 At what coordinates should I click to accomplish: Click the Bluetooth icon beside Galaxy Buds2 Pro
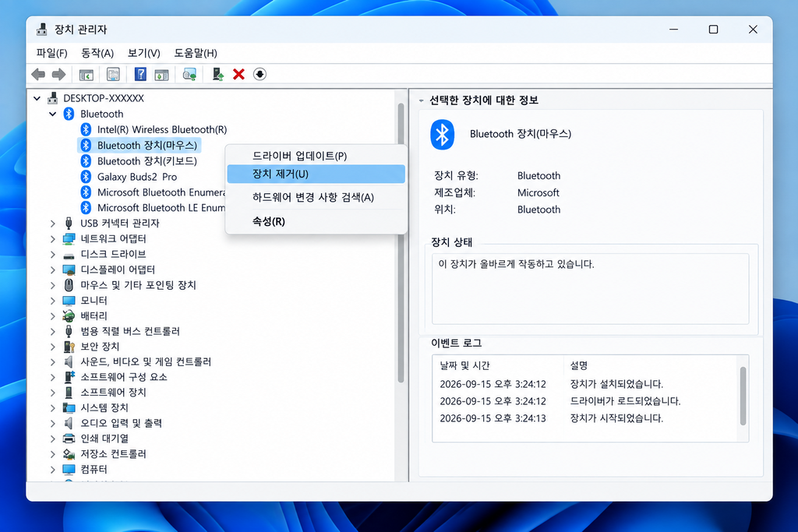point(86,177)
